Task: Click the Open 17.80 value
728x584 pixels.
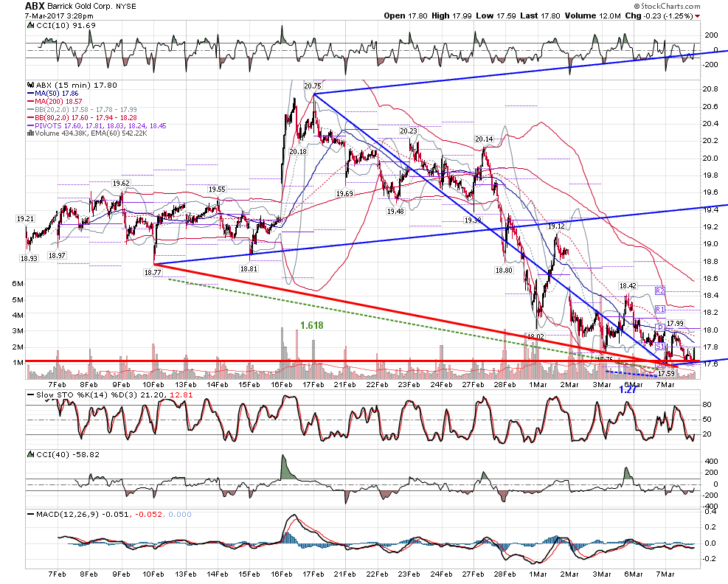Action: click(x=406, y=15)
